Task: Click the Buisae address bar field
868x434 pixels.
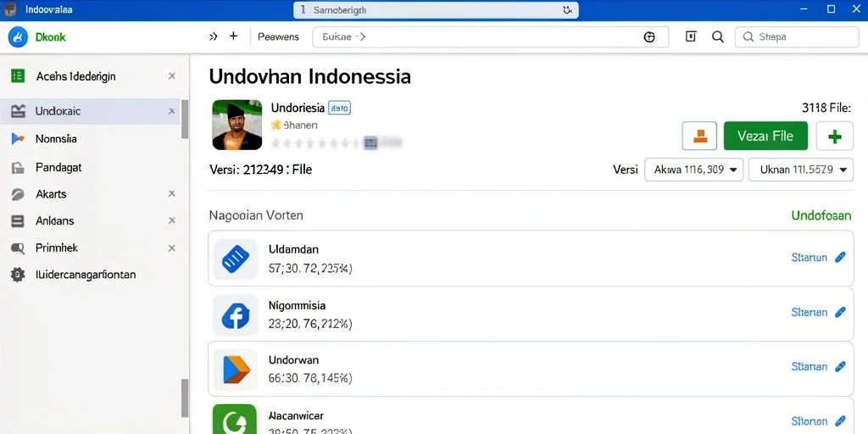Action: (x=491, y=37)
